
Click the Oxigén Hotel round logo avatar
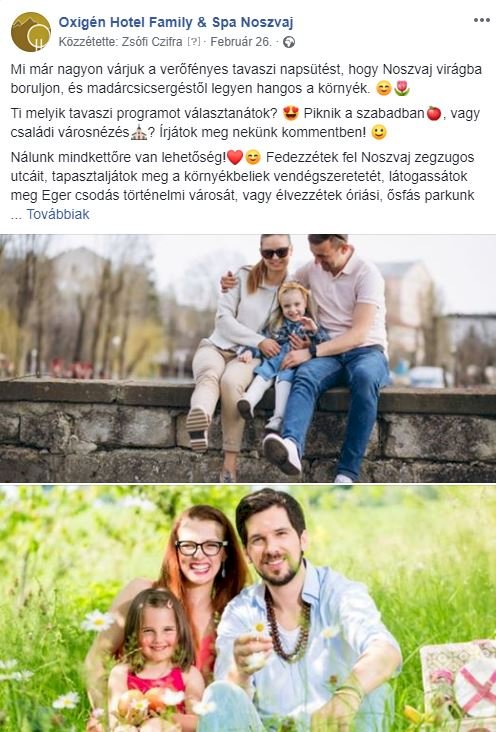[30, 32]
